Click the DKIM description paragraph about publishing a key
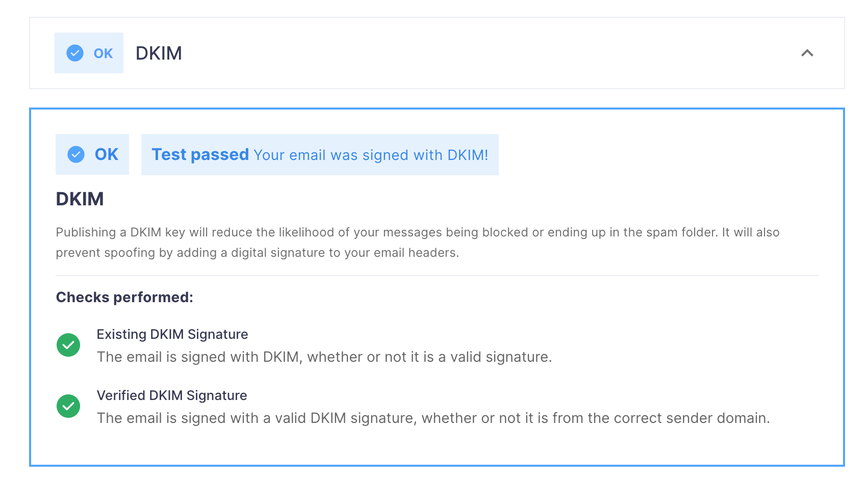This screenshot has width=868, height=480. pyautogui.click(x=418, y=243)
